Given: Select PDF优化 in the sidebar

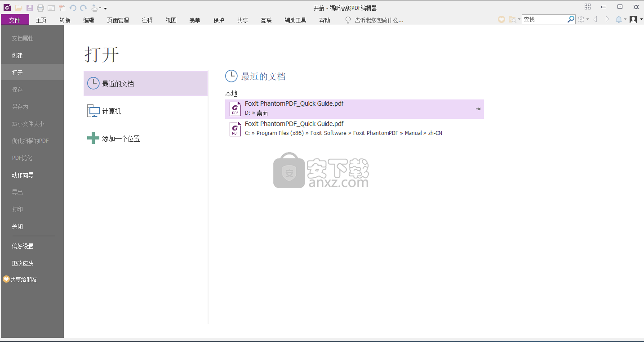Looking at the screenshot, I should tap(32, 158).
